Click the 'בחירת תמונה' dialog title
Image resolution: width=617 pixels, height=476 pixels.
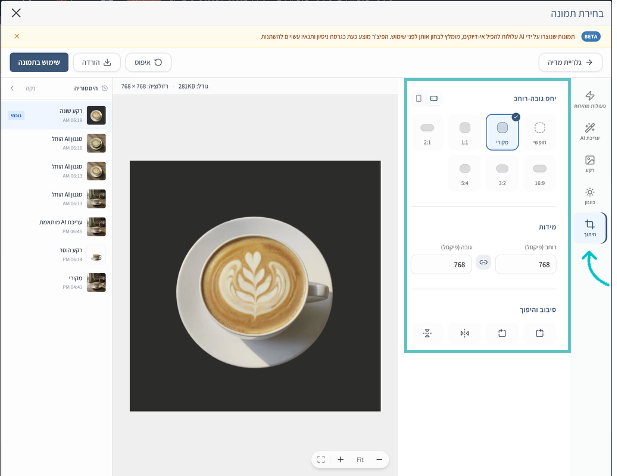577,13
